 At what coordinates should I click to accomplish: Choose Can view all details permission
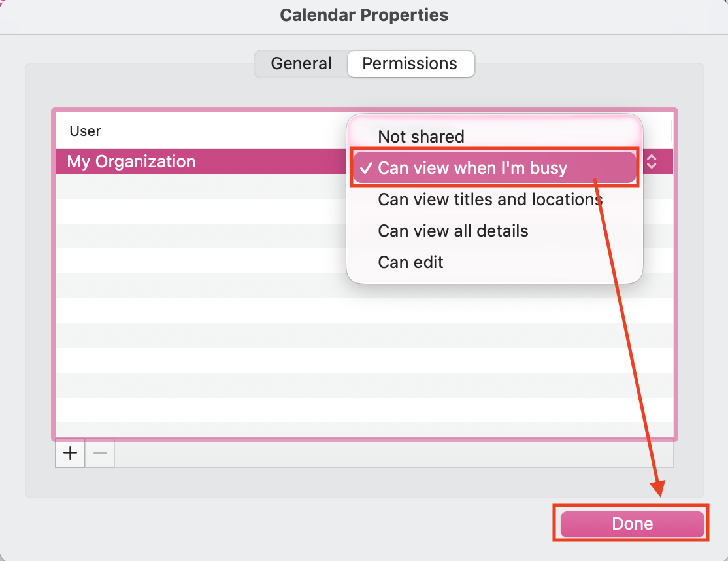tap(453, 231)
